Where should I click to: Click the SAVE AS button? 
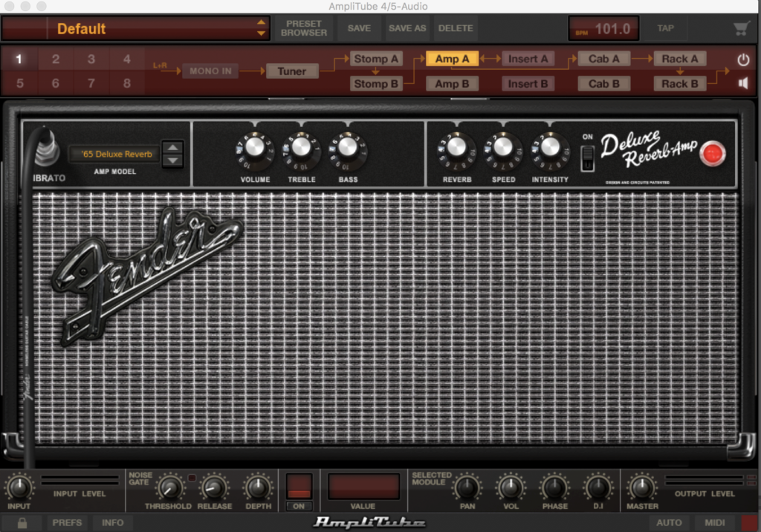pyautogui.click(x=407, y=28)
